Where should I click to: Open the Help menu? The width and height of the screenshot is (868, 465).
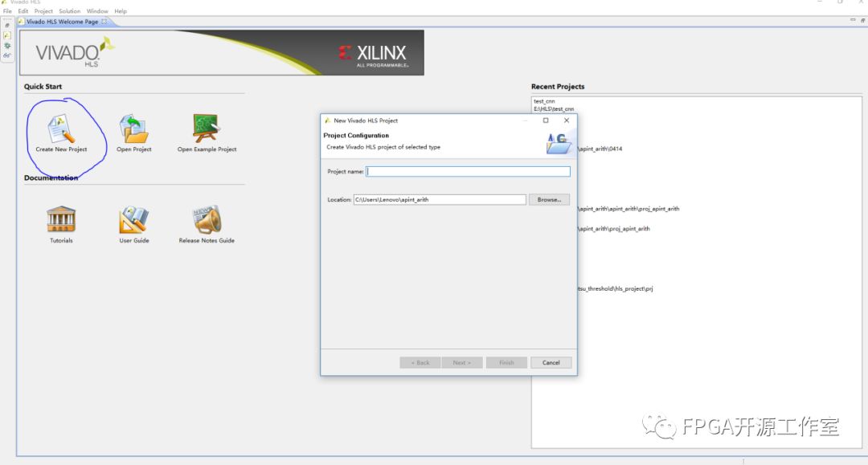121,11
